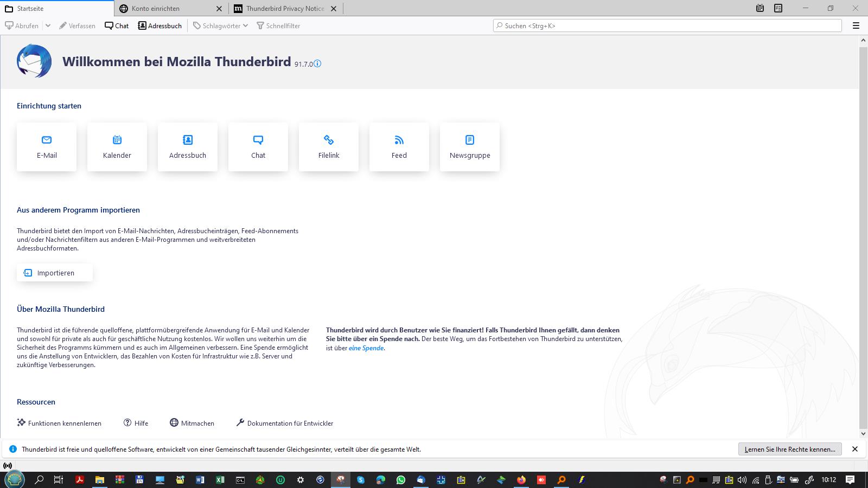Click the version info icon beside 91.7.0
This screenshot has width=868, height=488.
(317, 63)
